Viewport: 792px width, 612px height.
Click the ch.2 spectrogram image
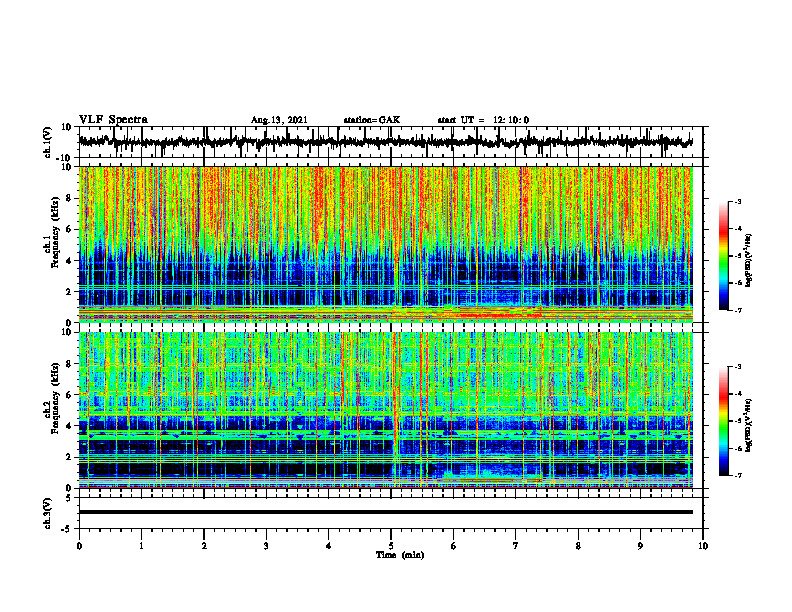[x=385, y=410]
